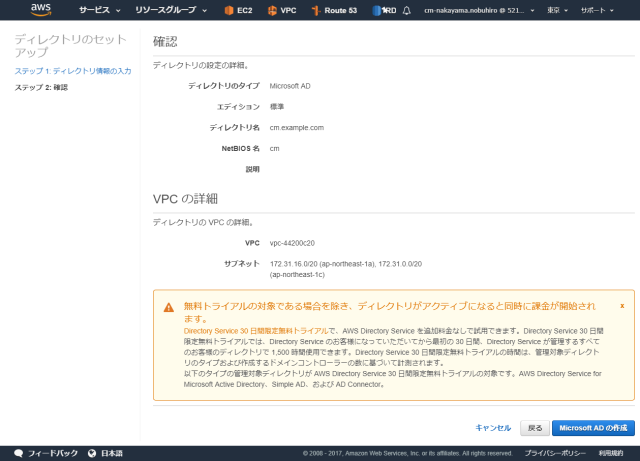This screenshot has height=461, width=640.
Task: Click the Microsoft AD directory type value
Action: click(x=290, y=86)
